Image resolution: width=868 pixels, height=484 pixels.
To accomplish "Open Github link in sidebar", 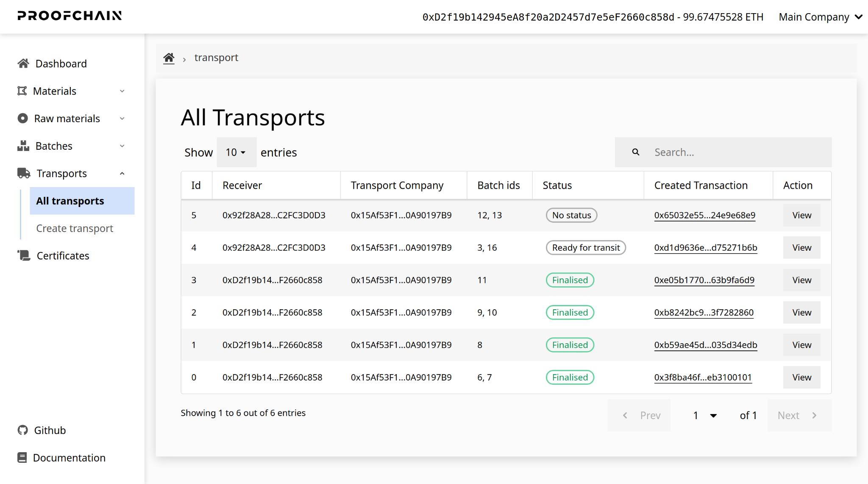I will (x=50, y=430).
